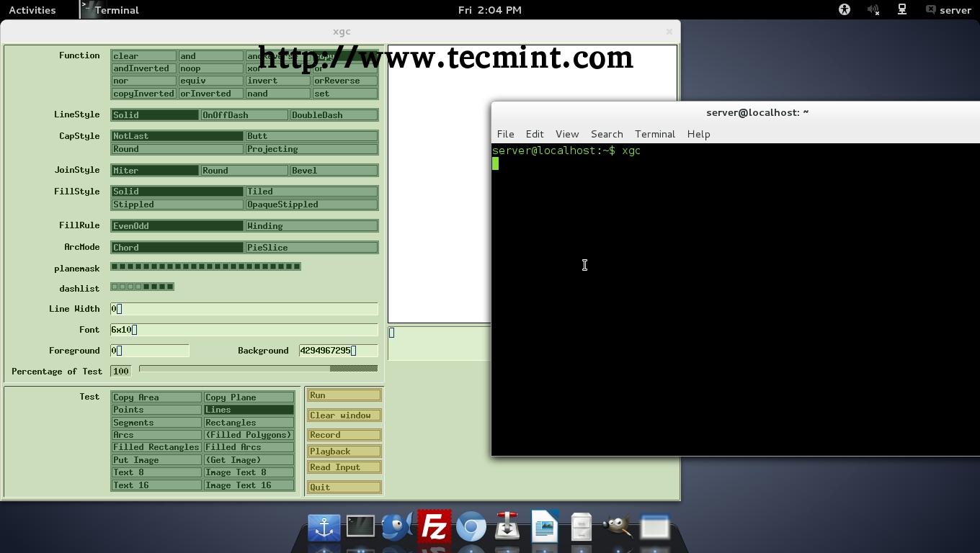Select the invert Function option
The height and width of the screenshot is (553, 980).
pos(277,81)
